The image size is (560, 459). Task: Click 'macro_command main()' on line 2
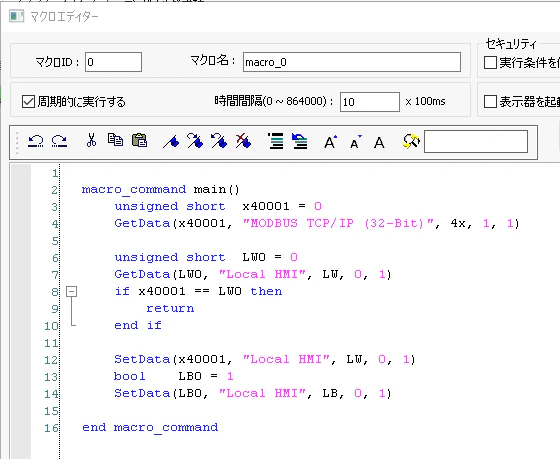(x=161, y=189)
